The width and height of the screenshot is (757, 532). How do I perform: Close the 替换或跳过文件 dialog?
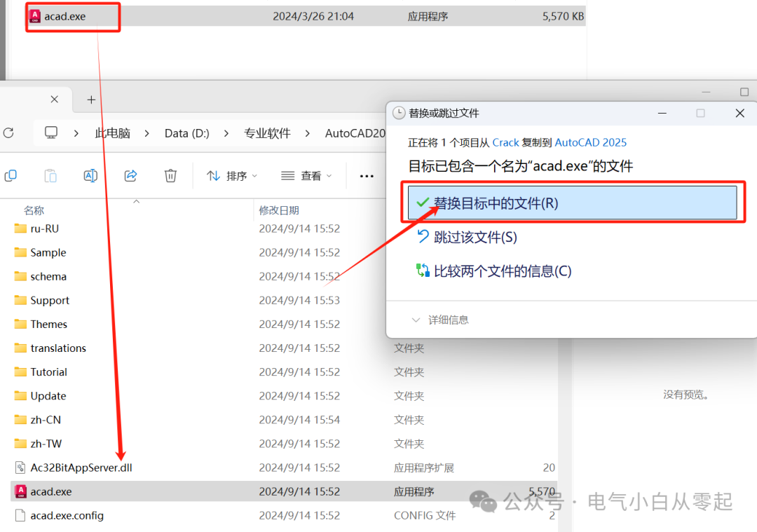(739, 113)
